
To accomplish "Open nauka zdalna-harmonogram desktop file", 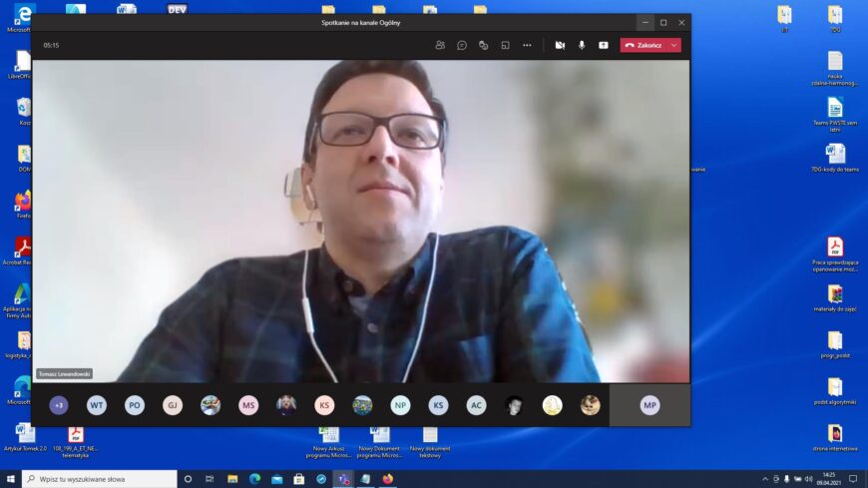I will (x=835, y=68).
